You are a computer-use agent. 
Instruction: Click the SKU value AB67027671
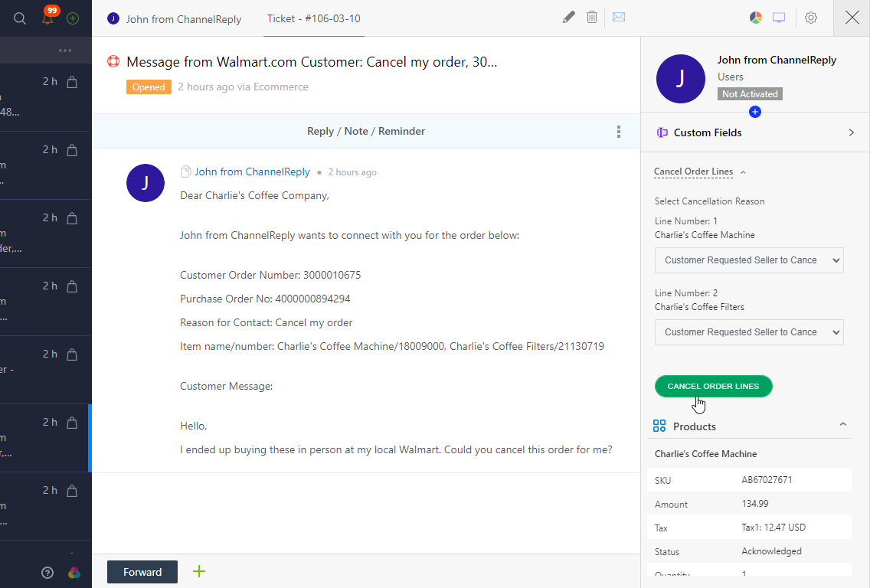tap(767, 480)
